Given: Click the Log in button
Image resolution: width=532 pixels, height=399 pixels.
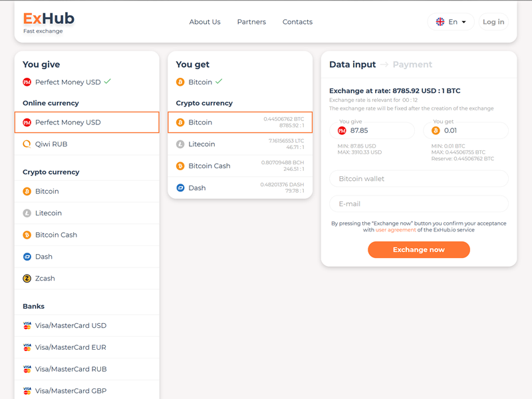Looking at the screenshot, I should 493,22.
